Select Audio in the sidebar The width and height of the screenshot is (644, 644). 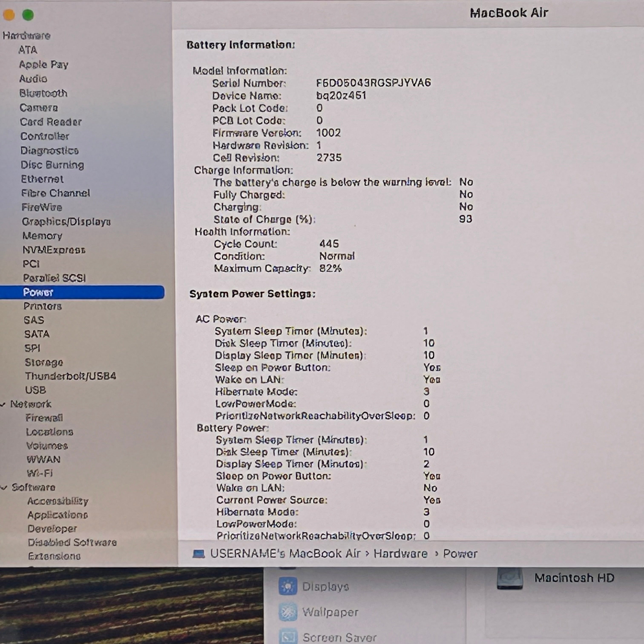tap(33, 79)
